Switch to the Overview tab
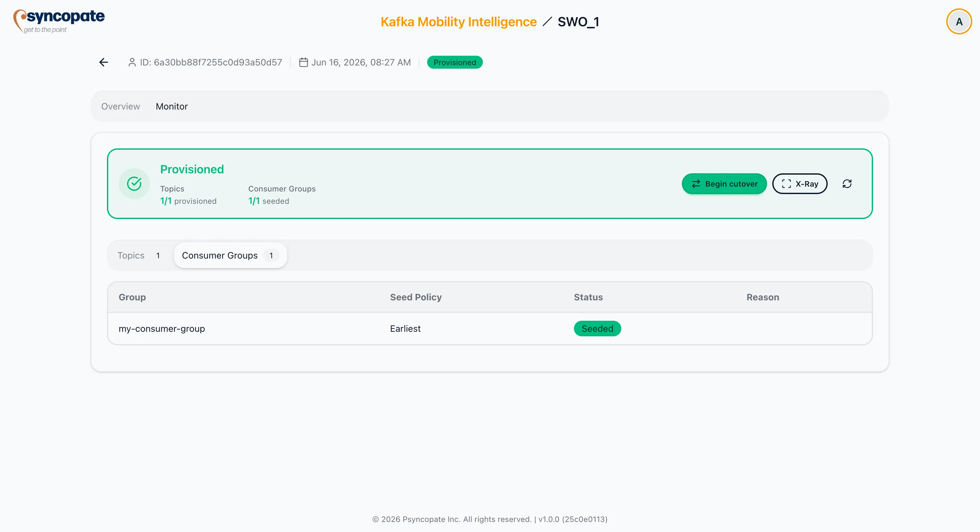980x532 pixels. [x=121, y=107]
